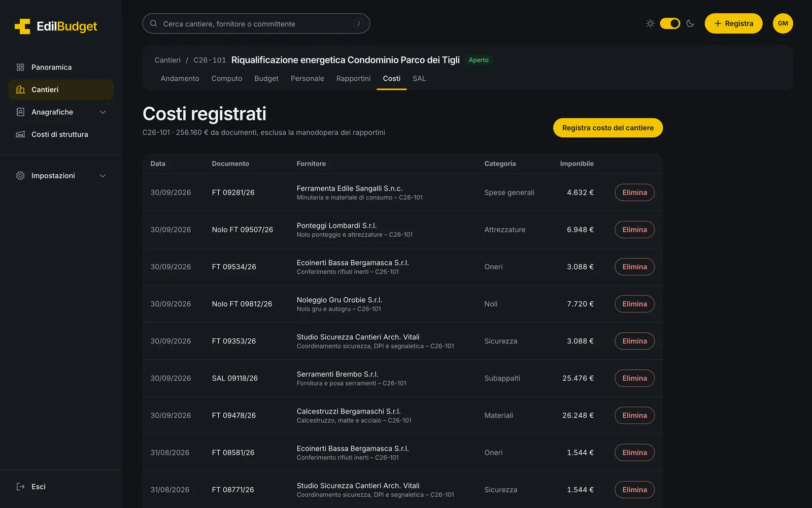812x508 pixels.
Task: Click Registra costo del cantiere button
Action: pyautogui.click(x=607, y=128)
